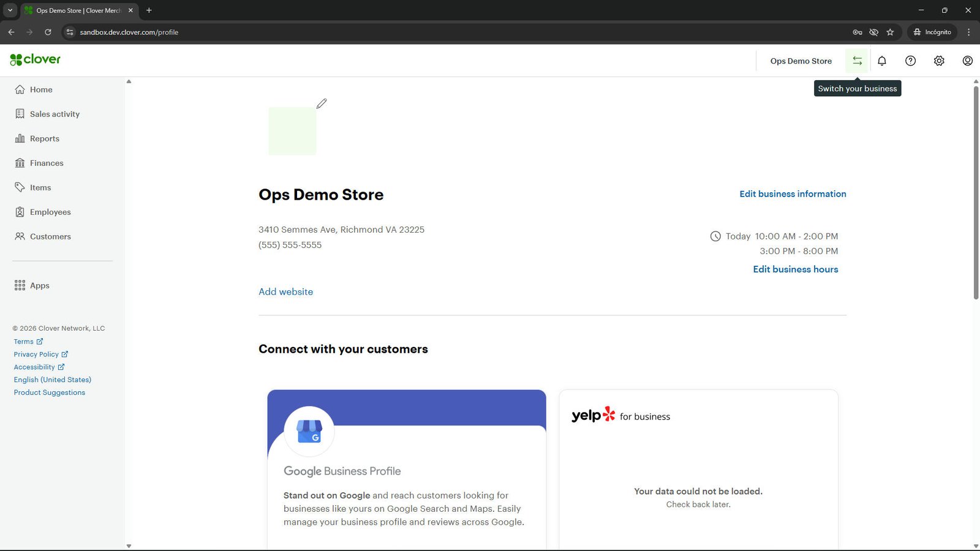Open Product Suggestions link
980x551 pixels.
click(50, 392)
